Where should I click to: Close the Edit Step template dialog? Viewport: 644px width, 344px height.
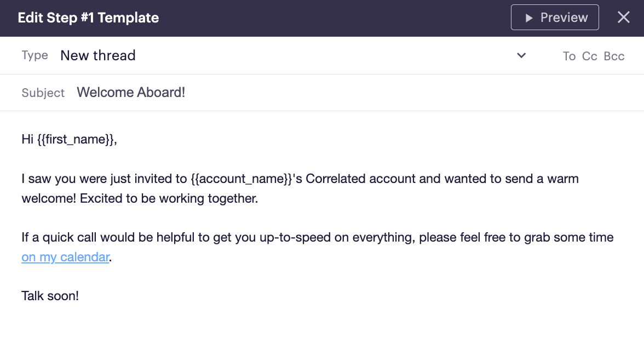click(x=624, y=18)
